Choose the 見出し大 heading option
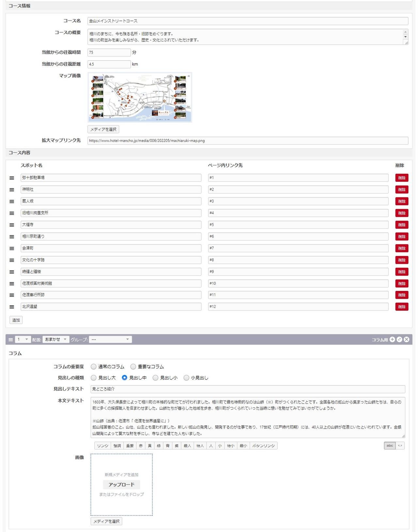The height and width of the screenshot is (532, 418). 94,378
